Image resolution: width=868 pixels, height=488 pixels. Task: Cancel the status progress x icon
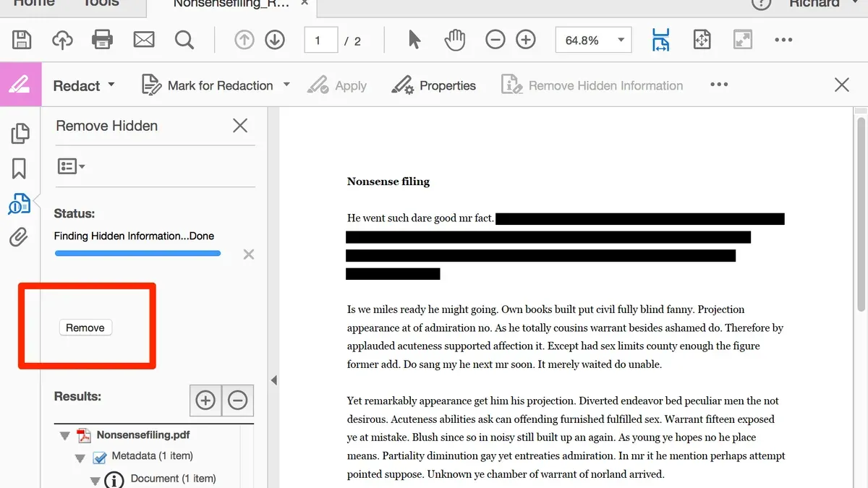pos(248,254)
